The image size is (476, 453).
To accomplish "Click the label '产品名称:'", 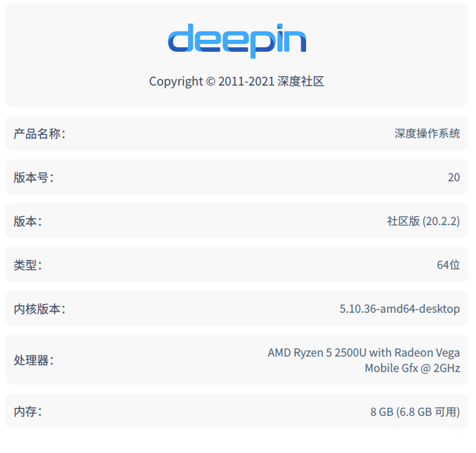I will (40, 133).
